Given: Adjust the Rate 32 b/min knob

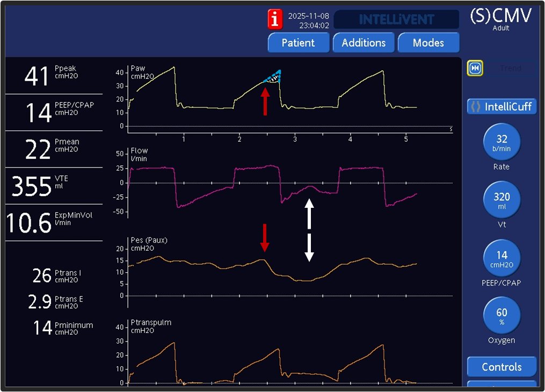Looking at the screenshot, I should click(502, 142).
